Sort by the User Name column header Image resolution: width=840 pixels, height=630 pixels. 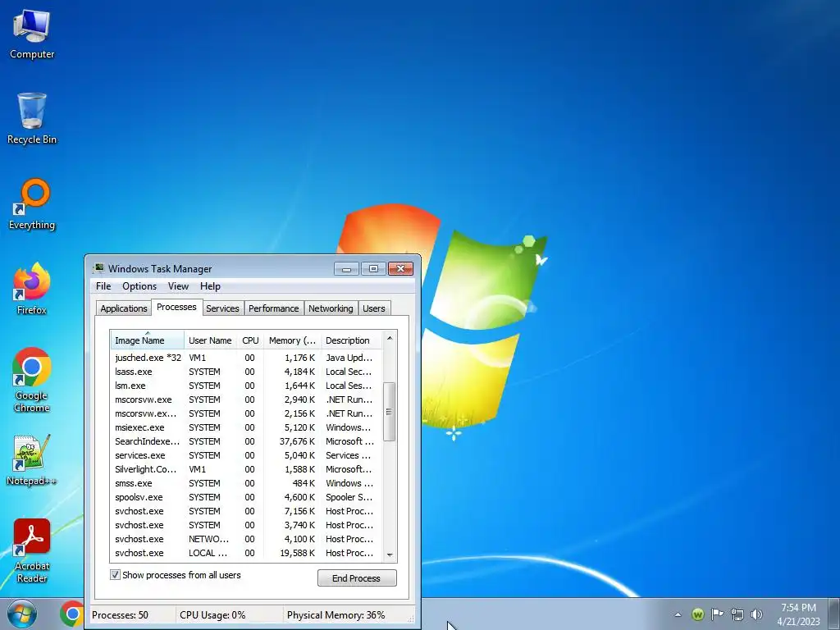tap(210, 340)
